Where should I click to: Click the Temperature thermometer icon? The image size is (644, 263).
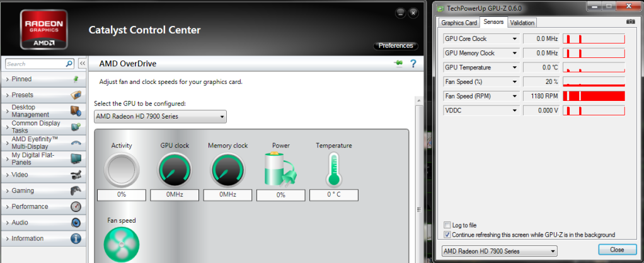(334, 170)
